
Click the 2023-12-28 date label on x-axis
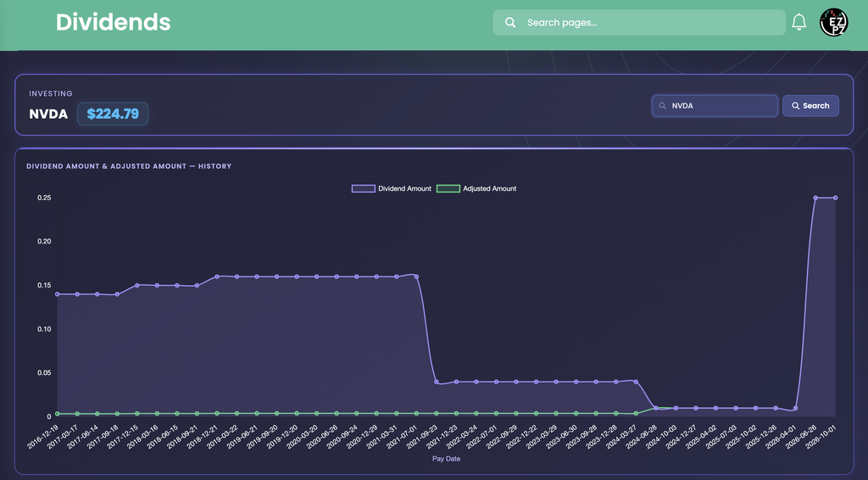click(x=603, y=437)
